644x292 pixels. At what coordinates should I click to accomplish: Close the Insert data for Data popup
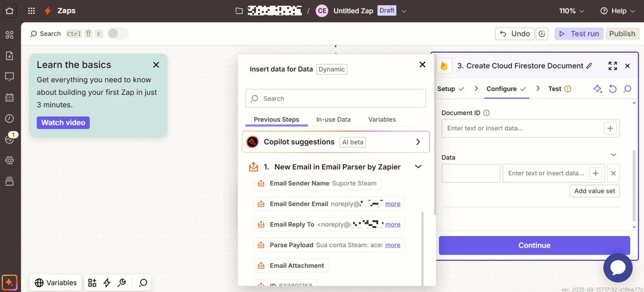click(422, 64)
